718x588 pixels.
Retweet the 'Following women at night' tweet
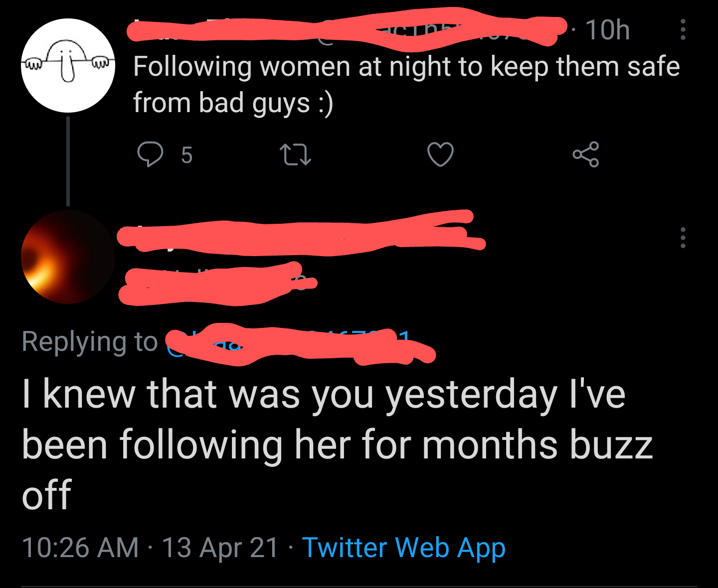(x=295, y=154)
